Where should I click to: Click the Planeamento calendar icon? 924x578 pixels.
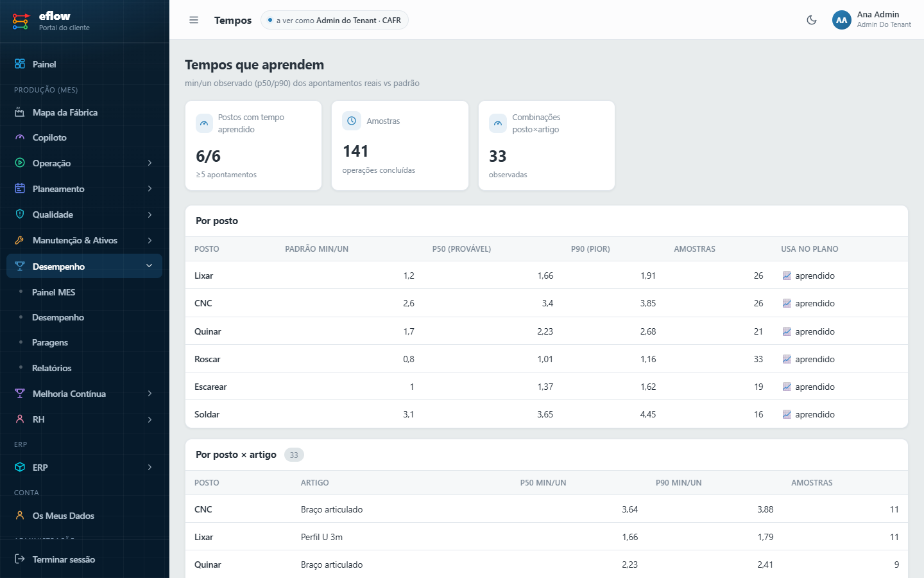[20, 189]
